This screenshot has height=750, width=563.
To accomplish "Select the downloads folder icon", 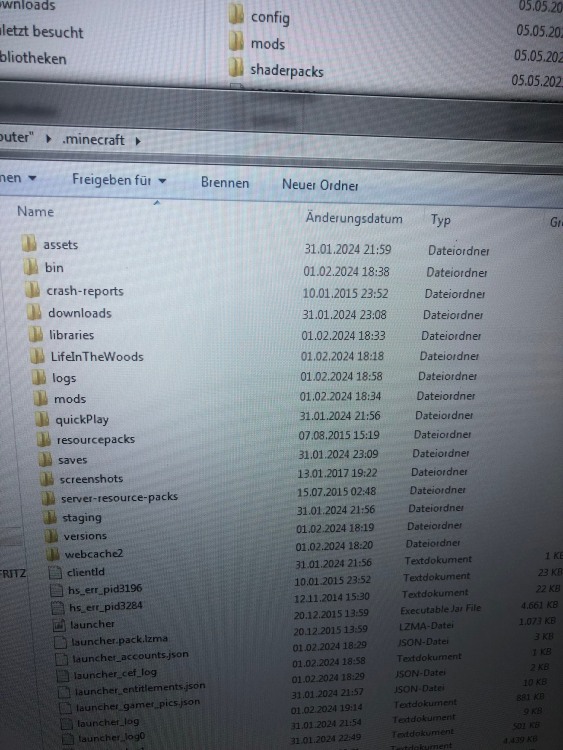I will tap(34, 312).
